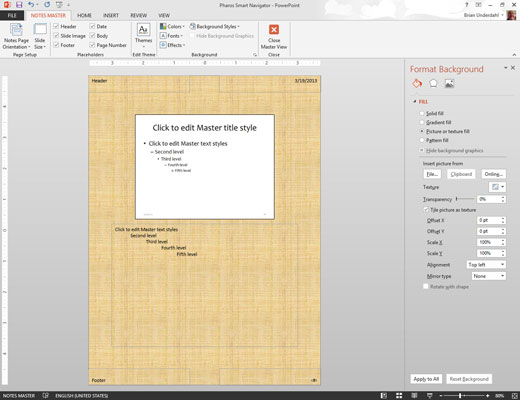Open the Picture tab icon in Format Background

tap(449, 83)
